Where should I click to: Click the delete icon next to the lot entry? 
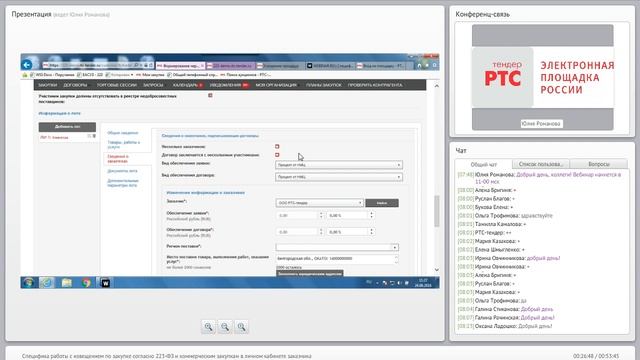click(94, 136)
